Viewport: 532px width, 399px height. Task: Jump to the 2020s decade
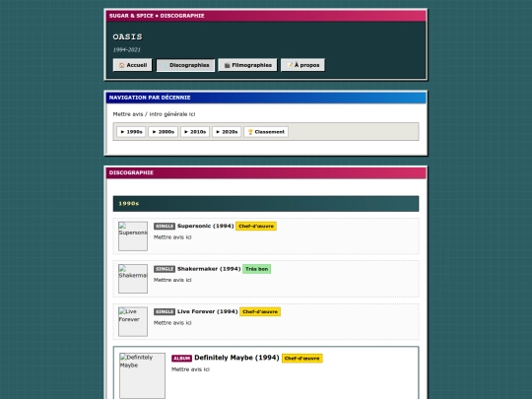tap(227, 132)
